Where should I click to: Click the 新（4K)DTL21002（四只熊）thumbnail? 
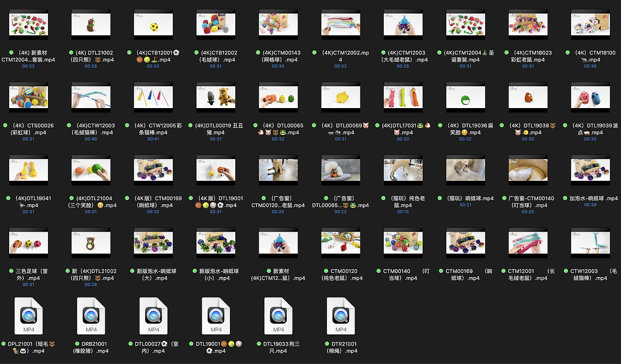click(91, 242)
